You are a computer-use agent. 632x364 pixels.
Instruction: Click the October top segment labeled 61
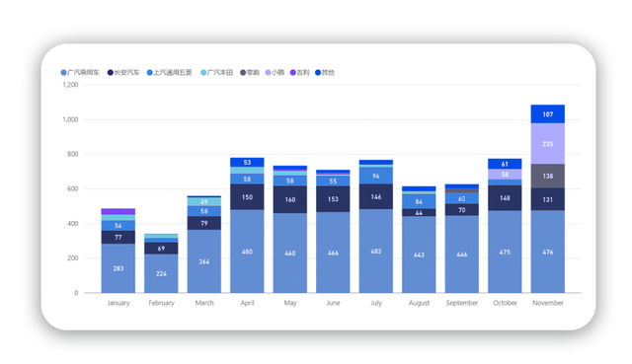[x=505, y=164]
